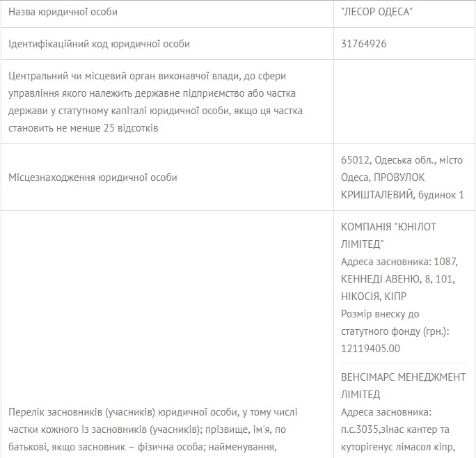Click "НІКОСІЯ, КІПР" text
The height and width of the screenshot is (458, 476).
(374, 296)
